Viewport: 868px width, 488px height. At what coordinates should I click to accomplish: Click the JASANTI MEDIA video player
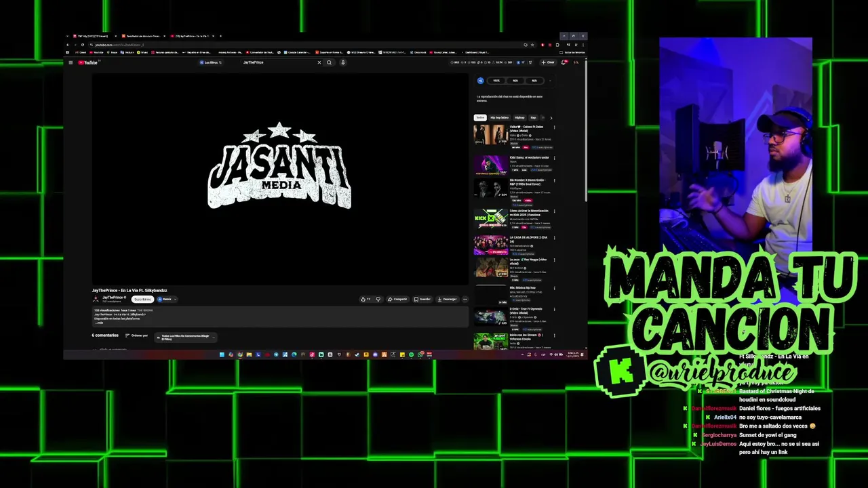click(280, 178)
